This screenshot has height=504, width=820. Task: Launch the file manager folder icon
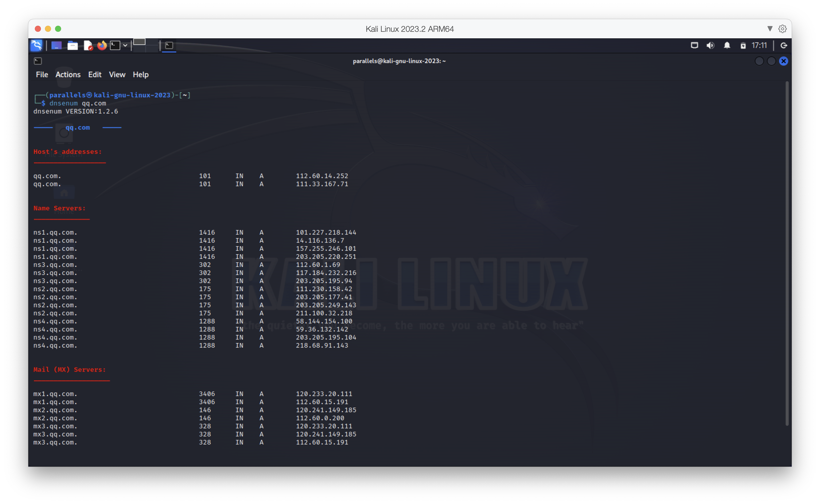[x=72, y=45]
